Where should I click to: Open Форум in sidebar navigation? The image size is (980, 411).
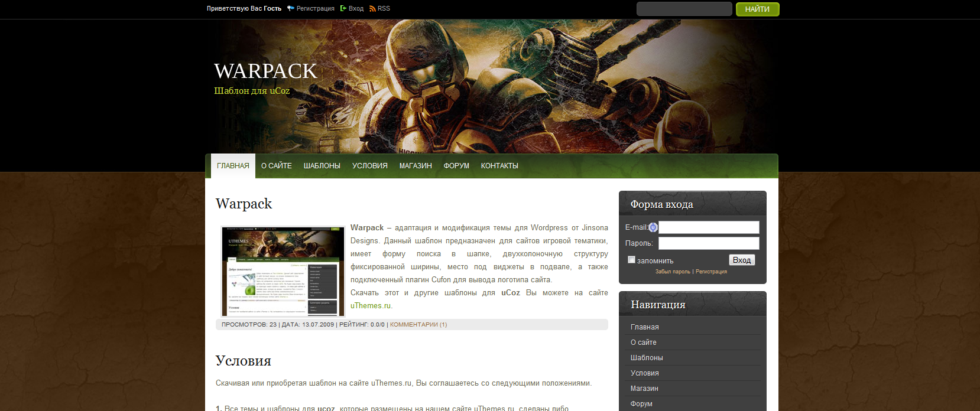[641, 404]
